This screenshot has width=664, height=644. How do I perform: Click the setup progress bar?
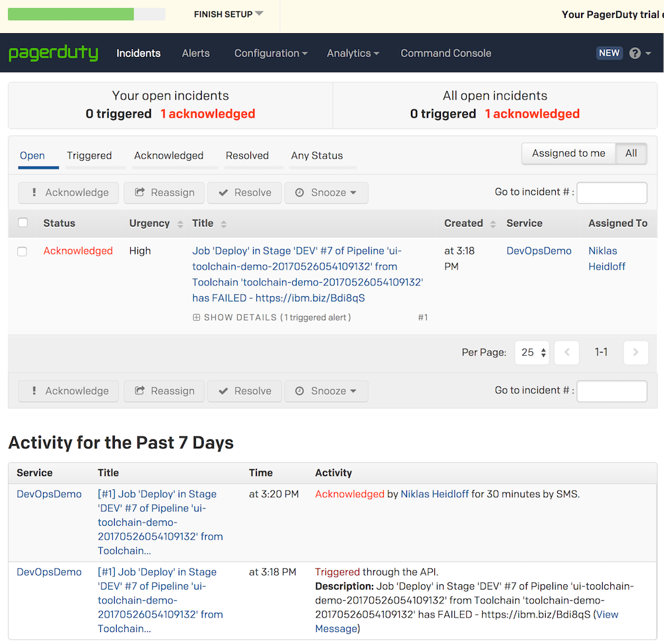[x=86, y=14]
